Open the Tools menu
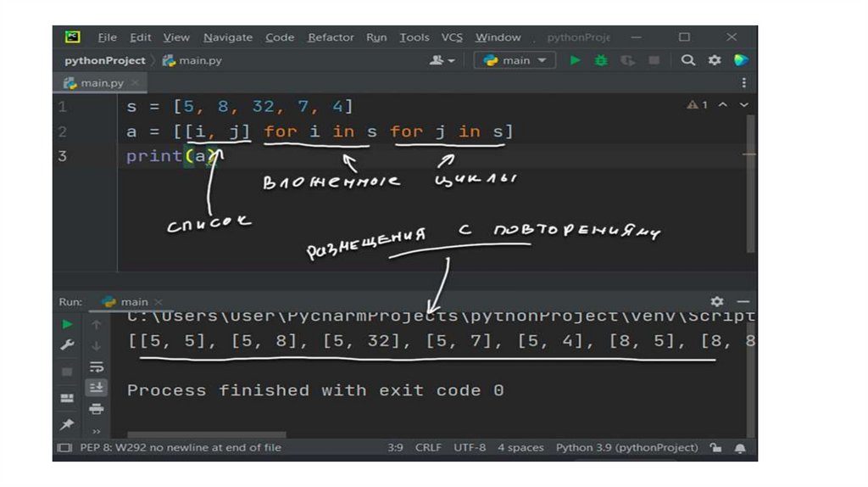Screen dimensions: 868x487 pyautogui.click(x=415, y=37)
